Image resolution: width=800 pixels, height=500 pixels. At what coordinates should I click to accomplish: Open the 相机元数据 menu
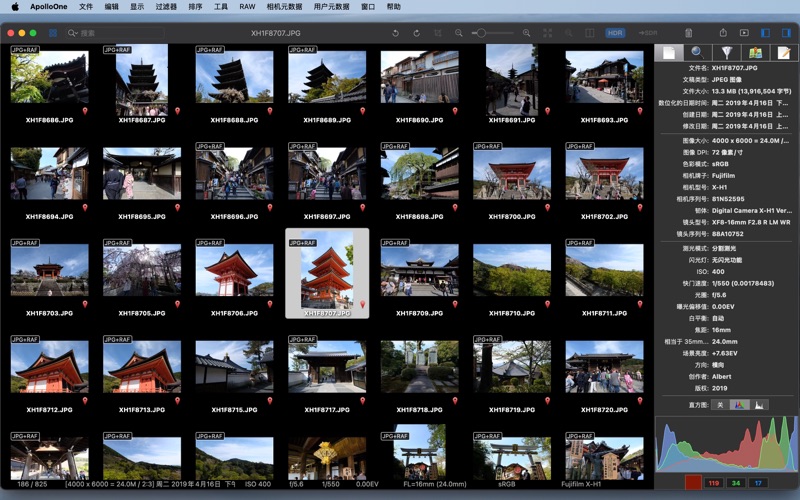(284, 7)
